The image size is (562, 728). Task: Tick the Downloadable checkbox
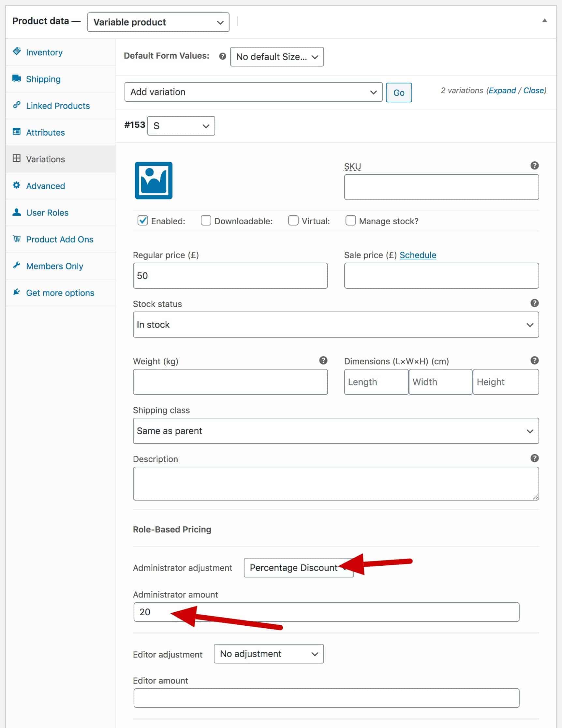click(x=206, y=220)
